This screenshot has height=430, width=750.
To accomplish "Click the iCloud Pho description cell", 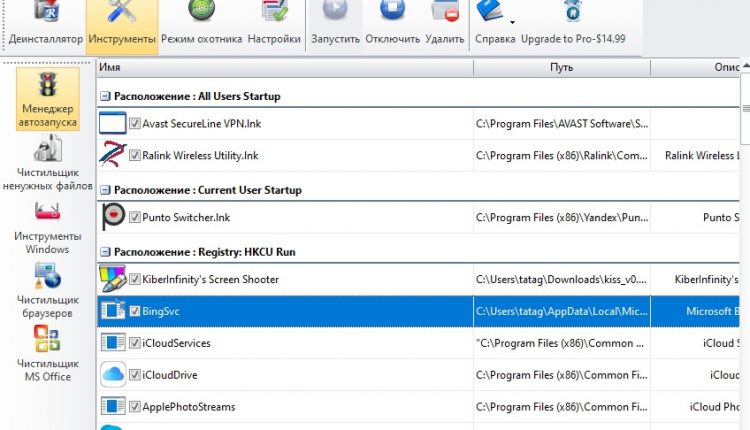I will tap(695, 407).
